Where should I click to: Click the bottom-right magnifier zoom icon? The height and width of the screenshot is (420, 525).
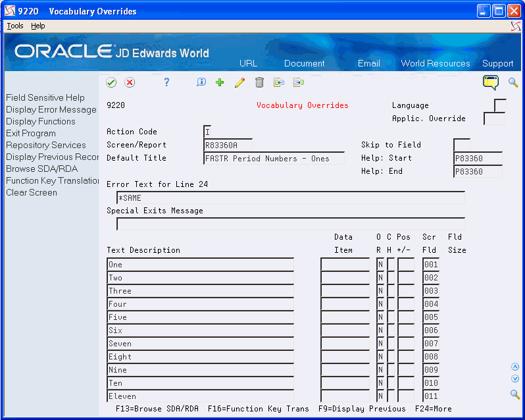tap(515, 394)
